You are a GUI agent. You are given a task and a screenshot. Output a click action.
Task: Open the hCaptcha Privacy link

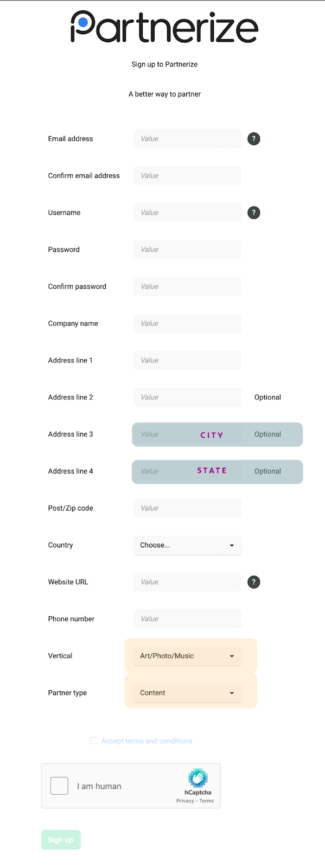tap(185, 801)
